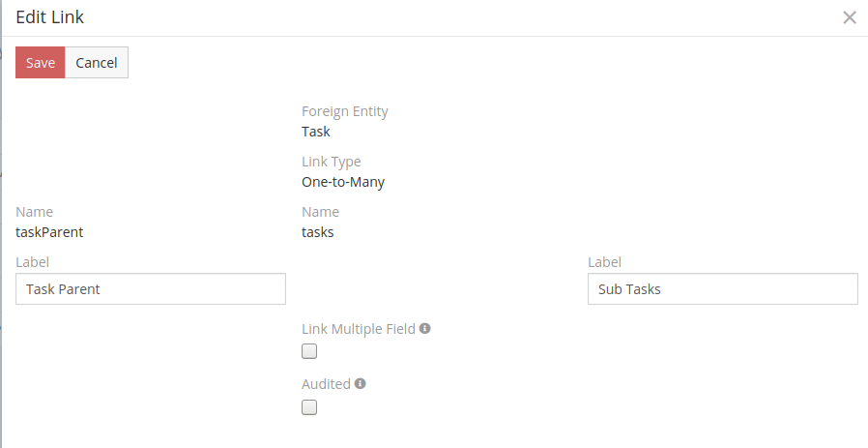
Task: Click the Save button
Action: point(41,63)
